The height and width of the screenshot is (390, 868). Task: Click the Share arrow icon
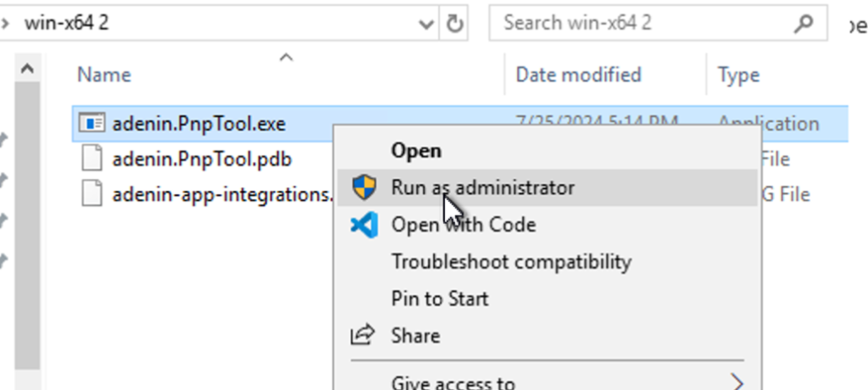click(x=363, y=335)
